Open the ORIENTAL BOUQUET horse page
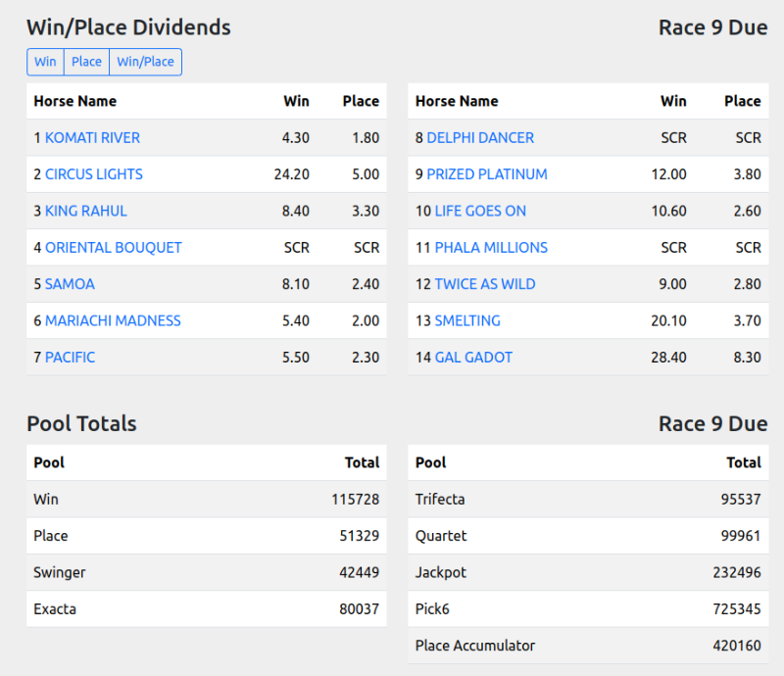This screenshot has height=676, width=784. tap(114, 248)
